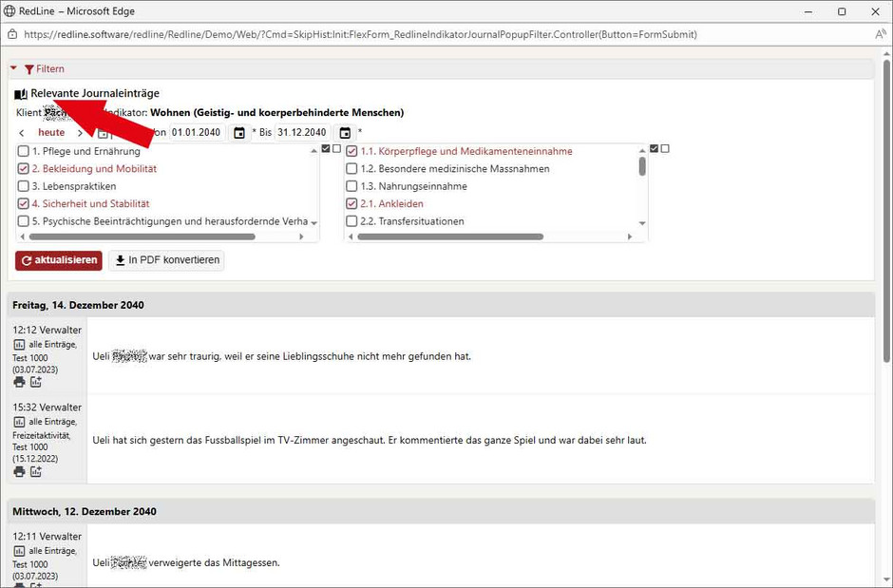Click the print icon on the 12:12 entry
Viewport: 893px width, 588px height.
pos(18,381)
